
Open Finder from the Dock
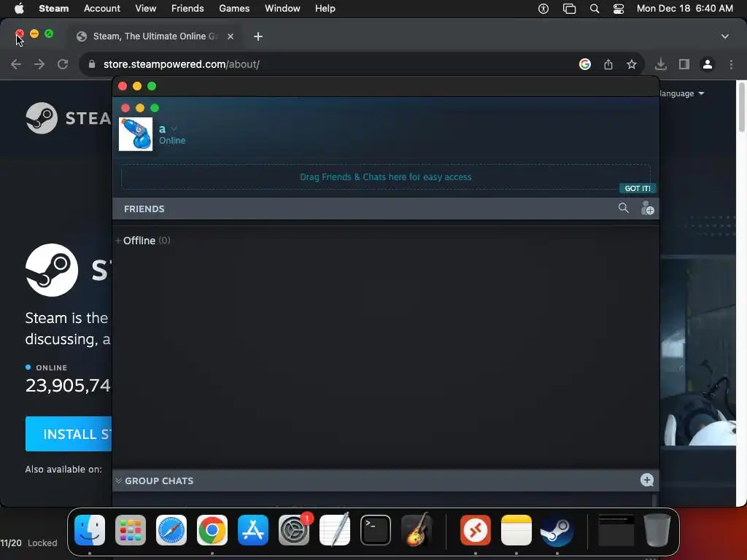pyautogui.click(x=90, y=530)
